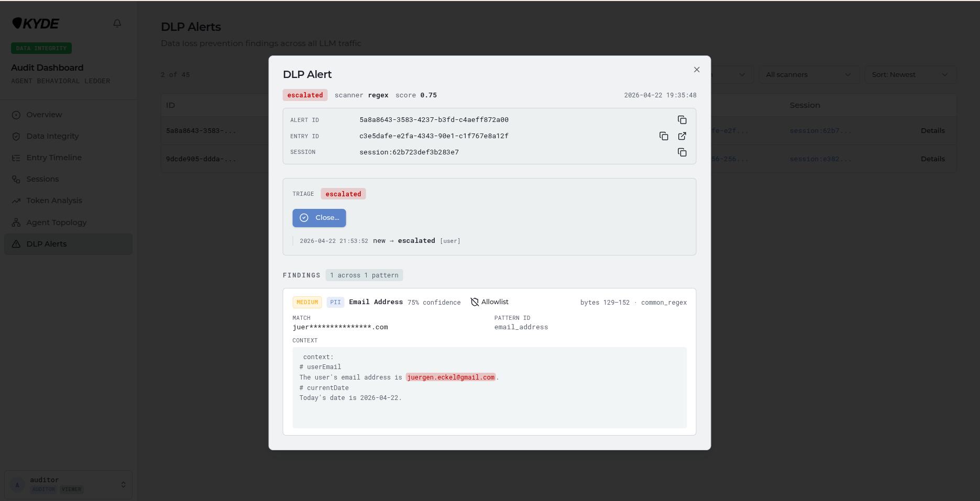Image resolution: width=980 pixels, height=501 pixels.
Task: Click the Overview sidebar icon
Action: 16,115
